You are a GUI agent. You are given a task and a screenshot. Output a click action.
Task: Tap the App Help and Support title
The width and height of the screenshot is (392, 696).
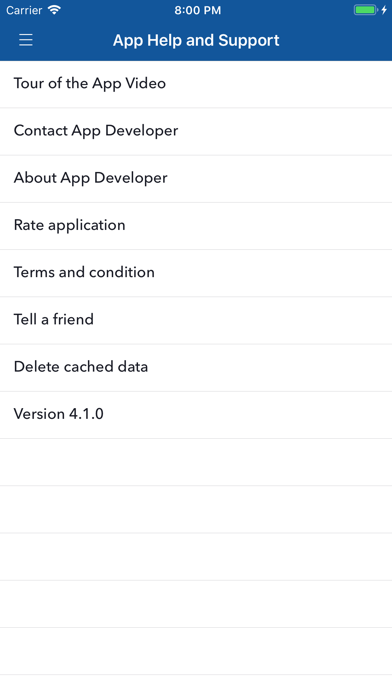[196, 40]
